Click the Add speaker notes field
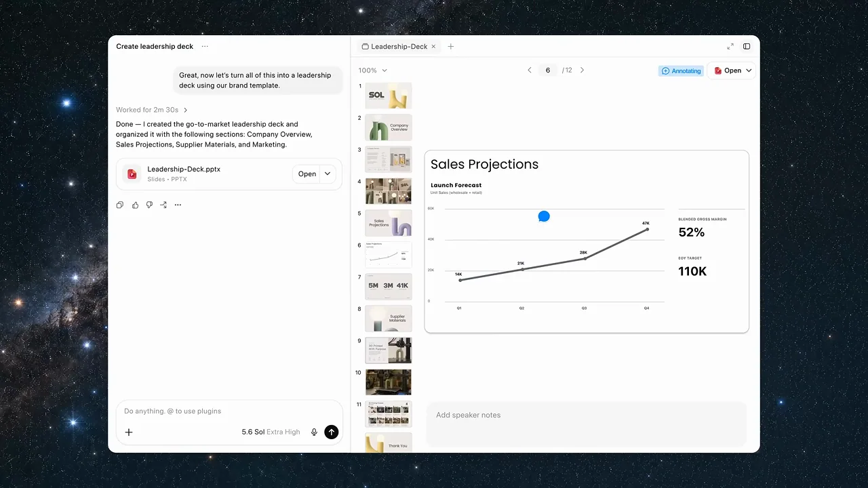Screen dimensions: 868x488 pos(586,424)
